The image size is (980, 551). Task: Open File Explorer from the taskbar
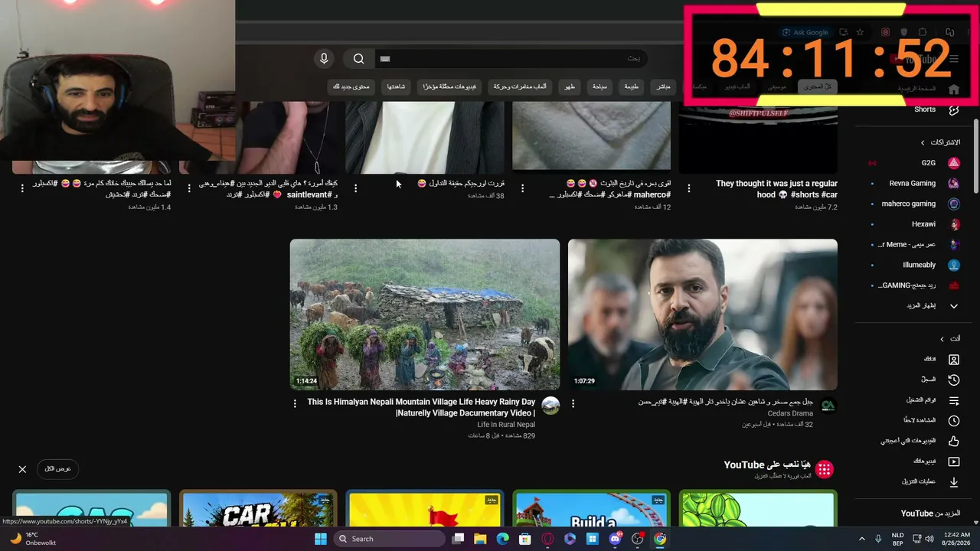(479, 539)
